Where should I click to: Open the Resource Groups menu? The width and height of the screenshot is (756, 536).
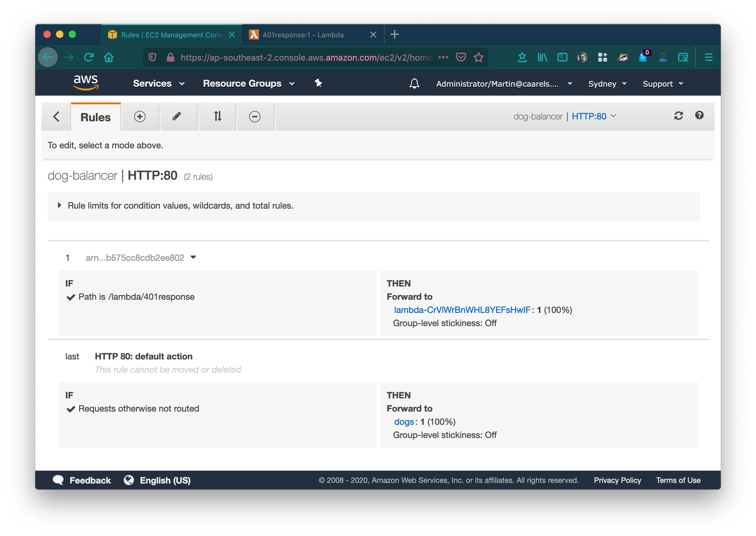point(249,84)
